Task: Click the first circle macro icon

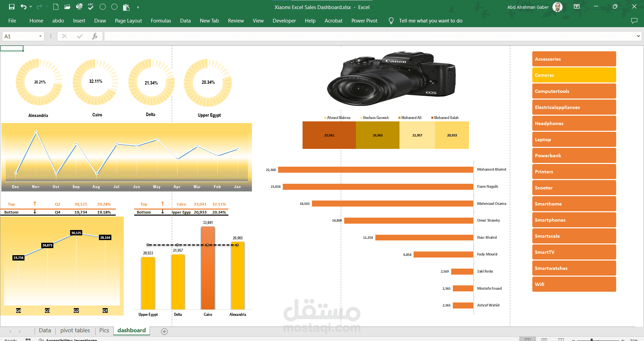Action: click(x=103, y=7)
